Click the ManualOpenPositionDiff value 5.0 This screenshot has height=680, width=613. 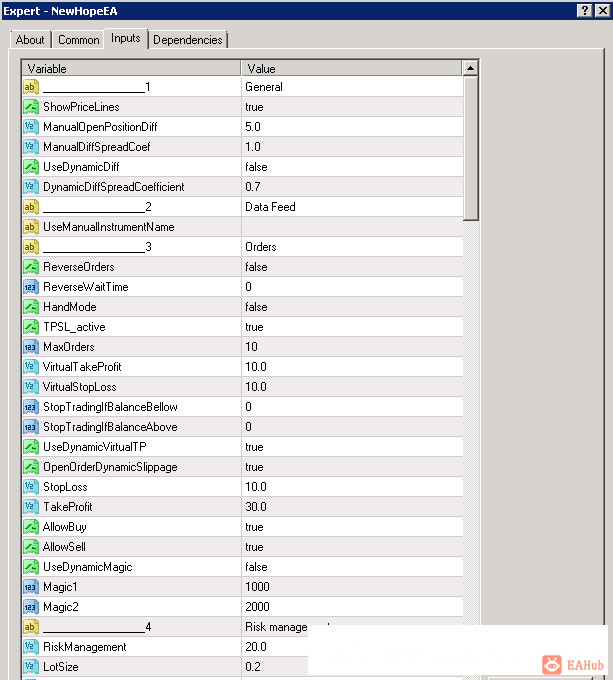(x=253, y=127)
